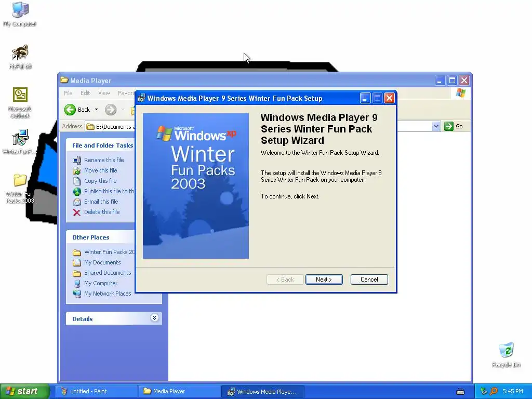Open My Computer desktop icon
Viewport: 532px width, 399px height.
(20, 14)
